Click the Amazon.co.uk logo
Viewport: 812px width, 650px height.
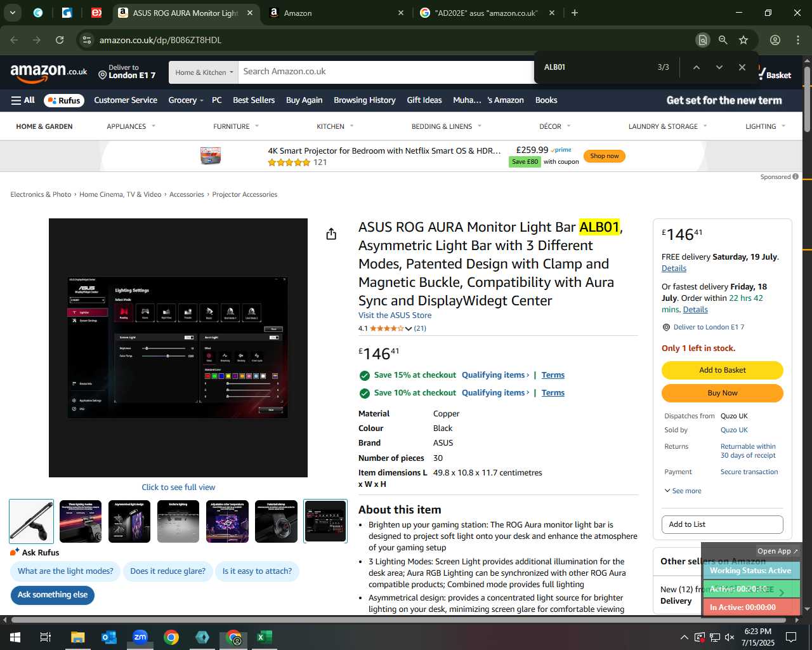click(49, 73)
